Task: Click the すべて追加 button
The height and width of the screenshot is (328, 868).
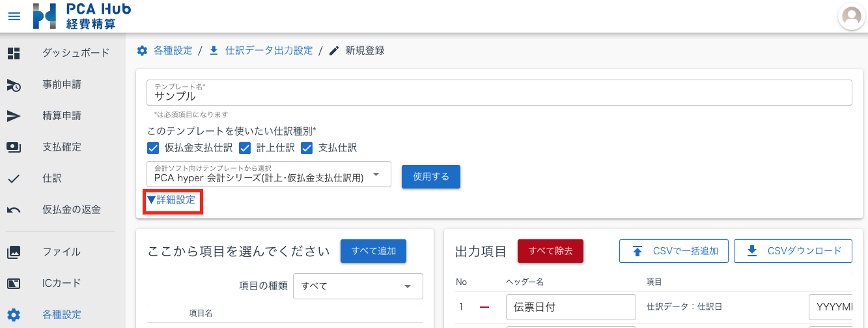Action: pos(373,251)
